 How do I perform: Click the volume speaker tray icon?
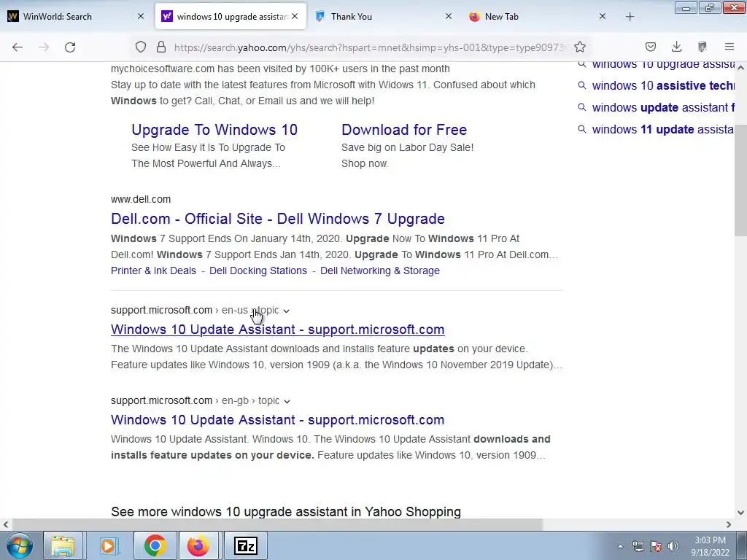tap(673, 546)
